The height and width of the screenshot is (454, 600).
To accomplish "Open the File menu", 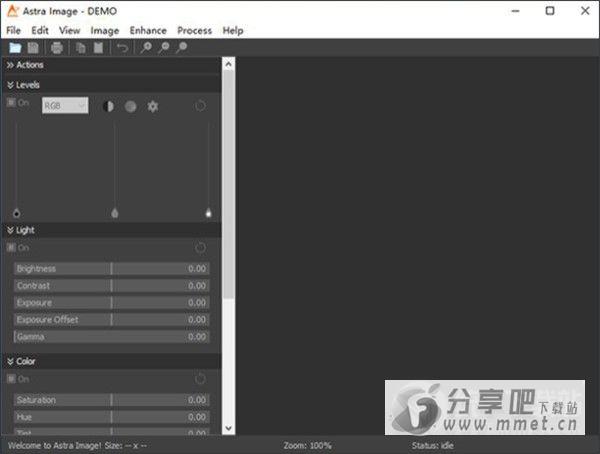I will (x=13, y=31).
